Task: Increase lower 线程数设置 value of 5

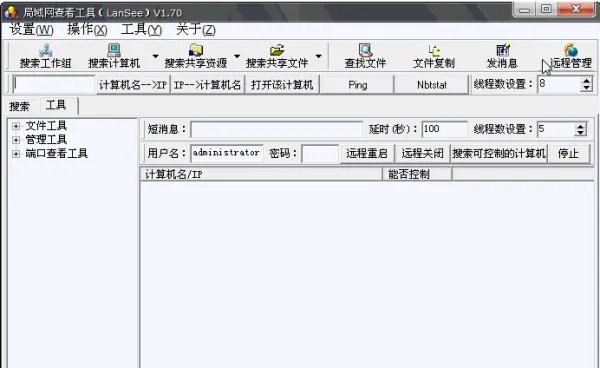Action: [580, 126]
